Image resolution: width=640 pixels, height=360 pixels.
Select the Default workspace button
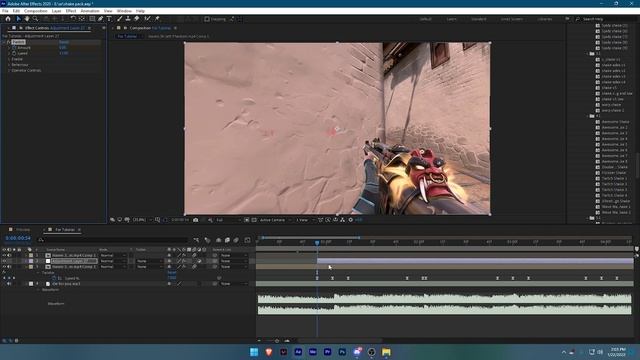[x=426, y=19]
